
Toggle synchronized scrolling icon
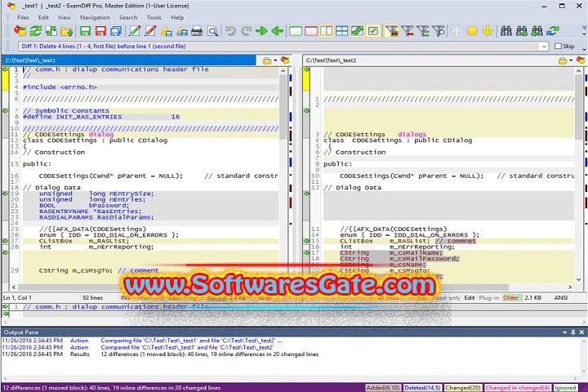point(358,31)
